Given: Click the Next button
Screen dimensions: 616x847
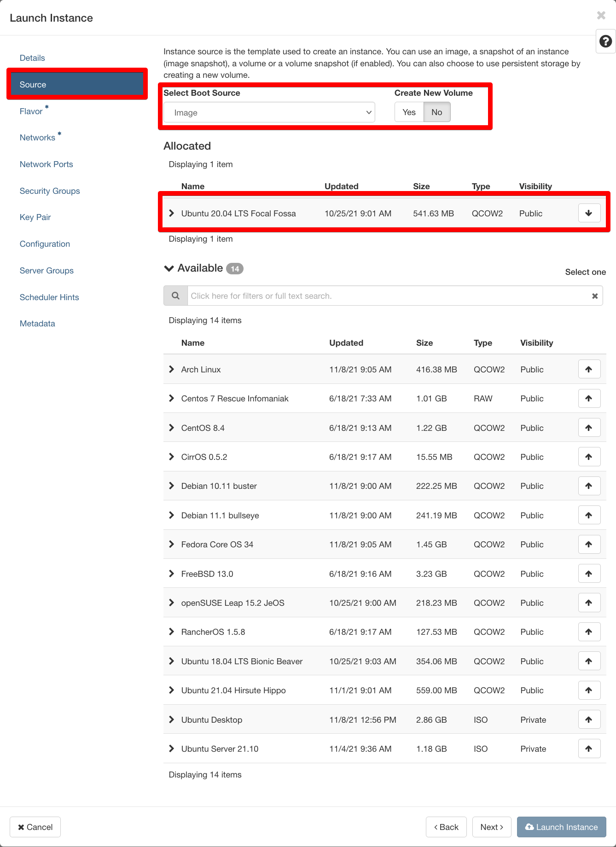Looking at the screenshot, I should (492, 827).
